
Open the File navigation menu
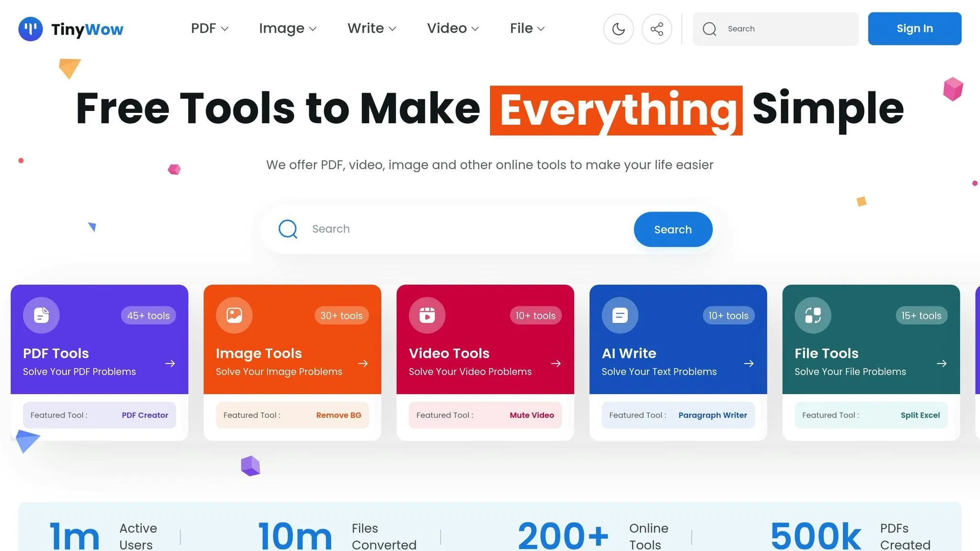[527, 28]
